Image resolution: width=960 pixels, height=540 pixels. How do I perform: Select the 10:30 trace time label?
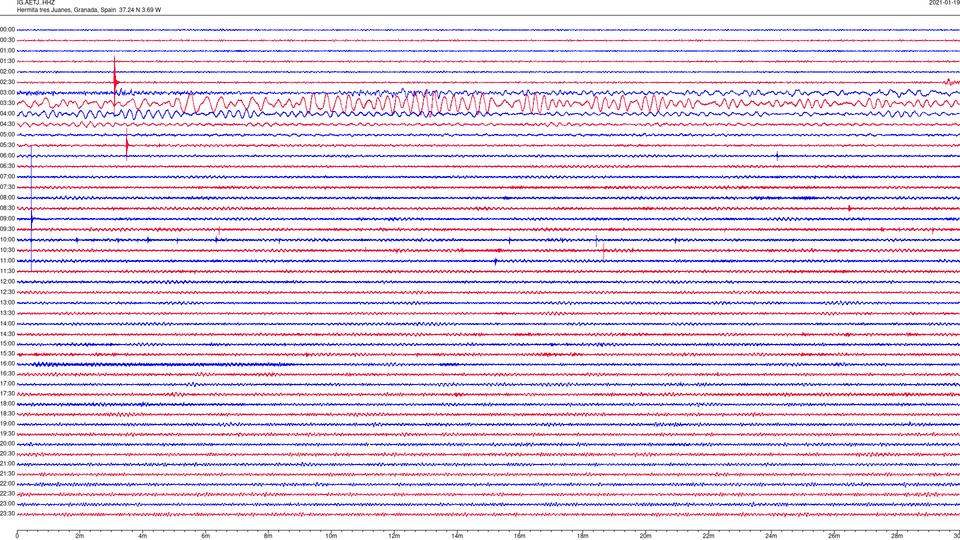tap(7, 250)
